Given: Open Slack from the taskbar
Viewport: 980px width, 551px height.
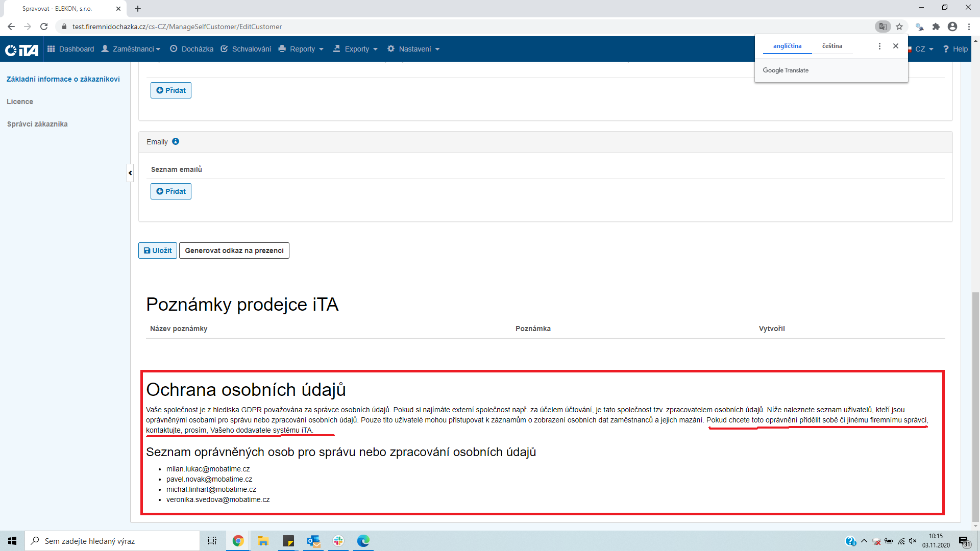Looking at the screenshot, I should click(338, 541).
